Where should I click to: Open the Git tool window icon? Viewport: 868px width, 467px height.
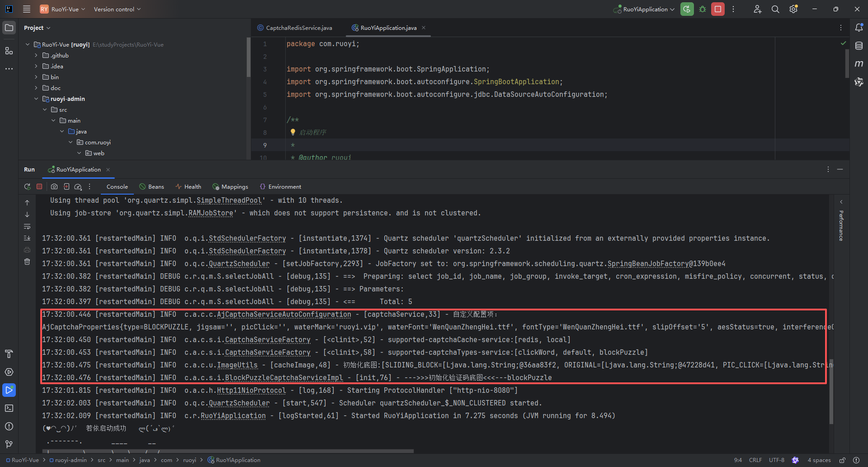(9, 444)
